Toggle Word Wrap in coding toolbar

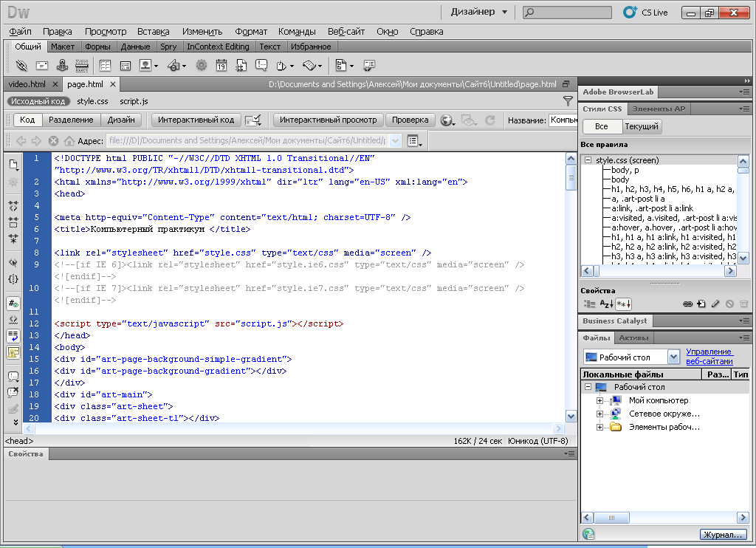point(13,336)
